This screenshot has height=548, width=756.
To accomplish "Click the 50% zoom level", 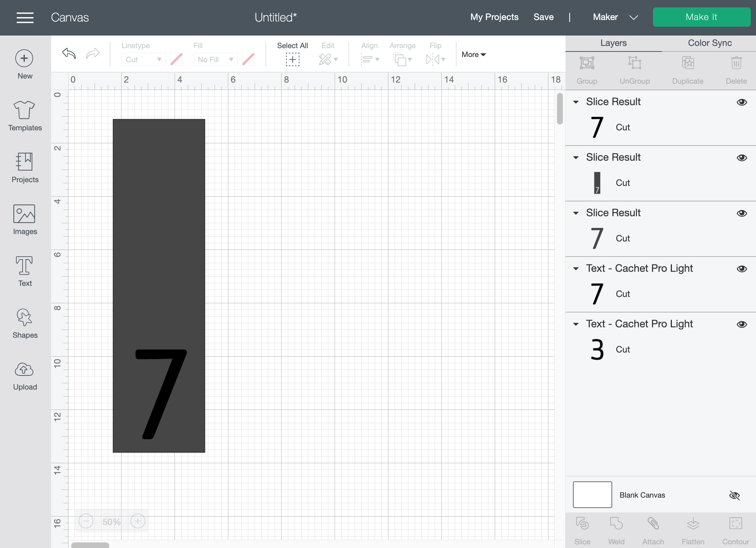I will [112, 522].
